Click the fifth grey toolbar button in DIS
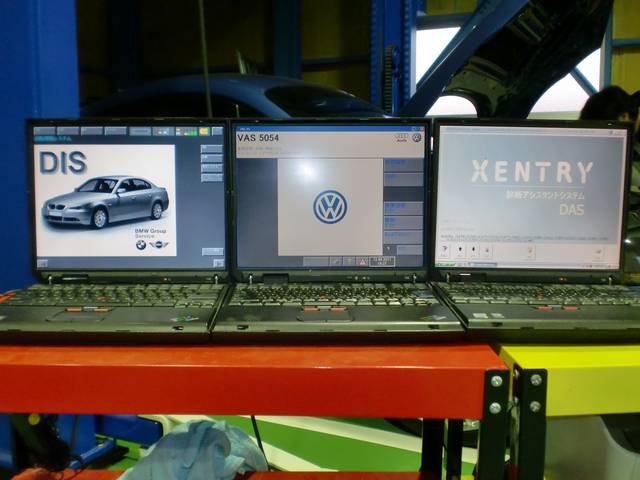Viewport: 640px width, 480px height. [140, 131]
